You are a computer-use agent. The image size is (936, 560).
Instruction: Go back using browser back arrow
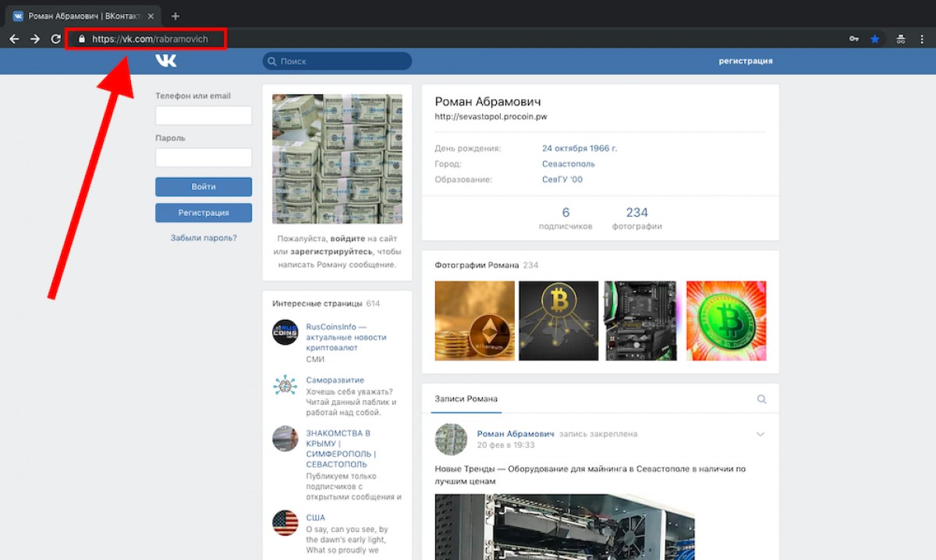14,39
